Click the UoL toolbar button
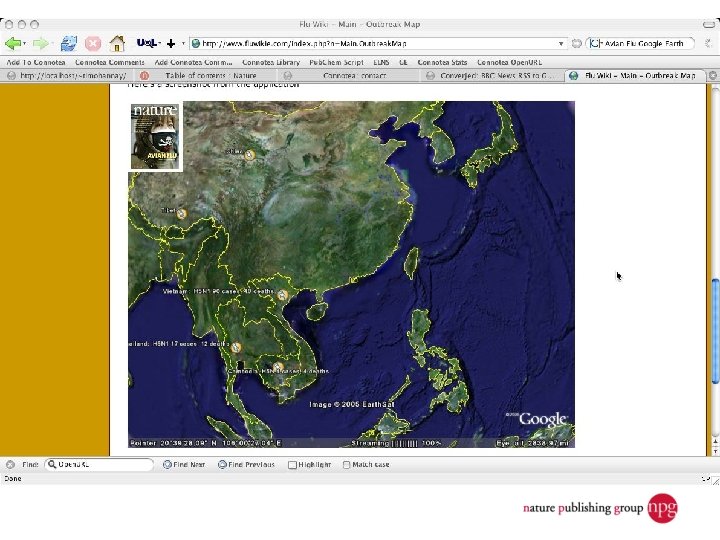 click(x=147, y=43)
